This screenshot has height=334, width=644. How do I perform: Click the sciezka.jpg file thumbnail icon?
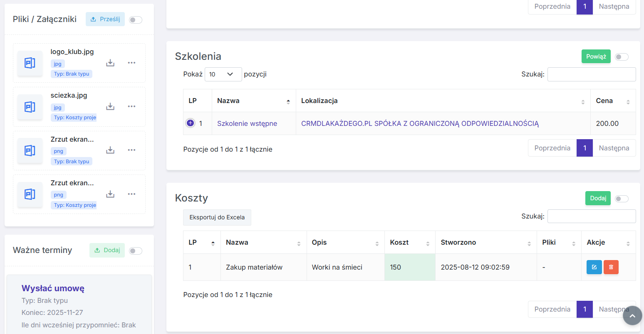point(30,107)
